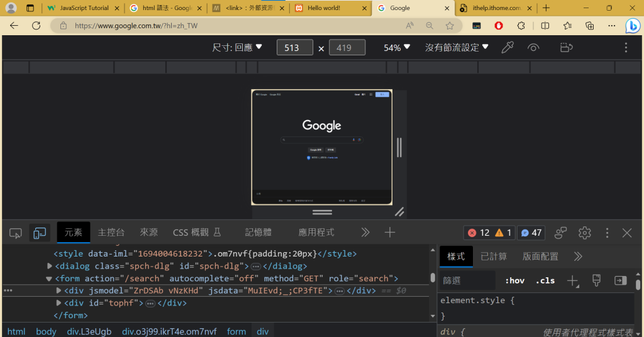Toggle the :hov element state button
Screen dimensions: 644x337
tap(514, 281)
